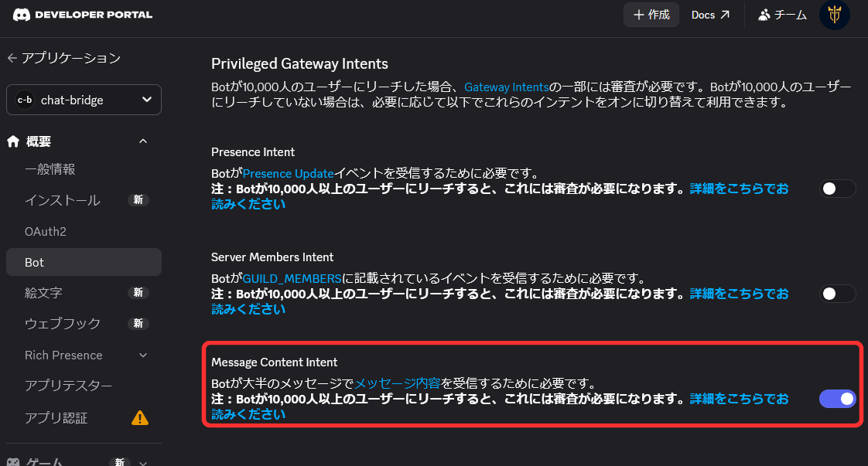Disable the Message Content Intent toggle
The height and width of the screenshot is (466, 868).
pyautogui.click(x=837, y=399)
